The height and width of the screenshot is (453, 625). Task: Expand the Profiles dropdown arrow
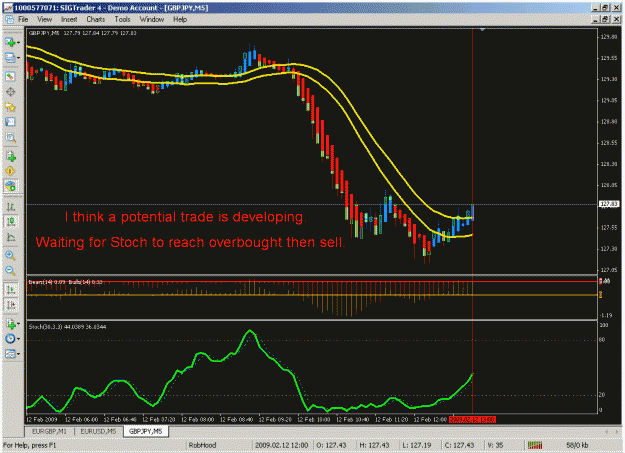coord(18,58)
